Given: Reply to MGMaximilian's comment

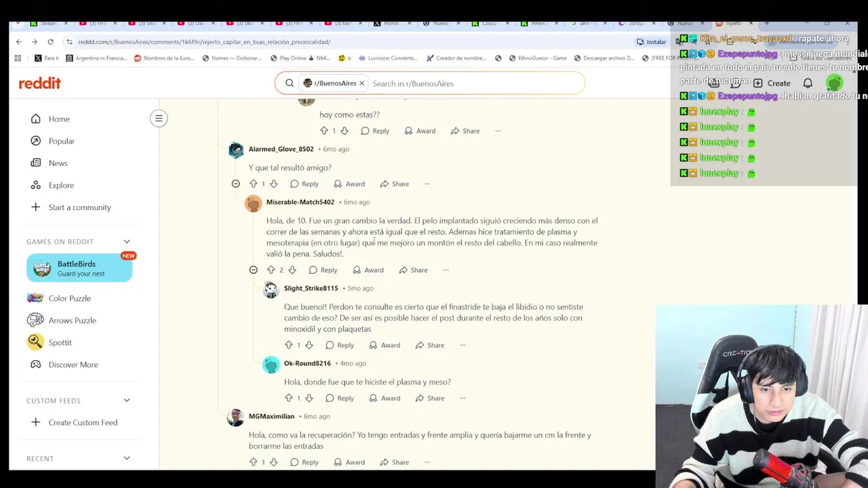Looking at the screenshot, I should pos(304,462).
